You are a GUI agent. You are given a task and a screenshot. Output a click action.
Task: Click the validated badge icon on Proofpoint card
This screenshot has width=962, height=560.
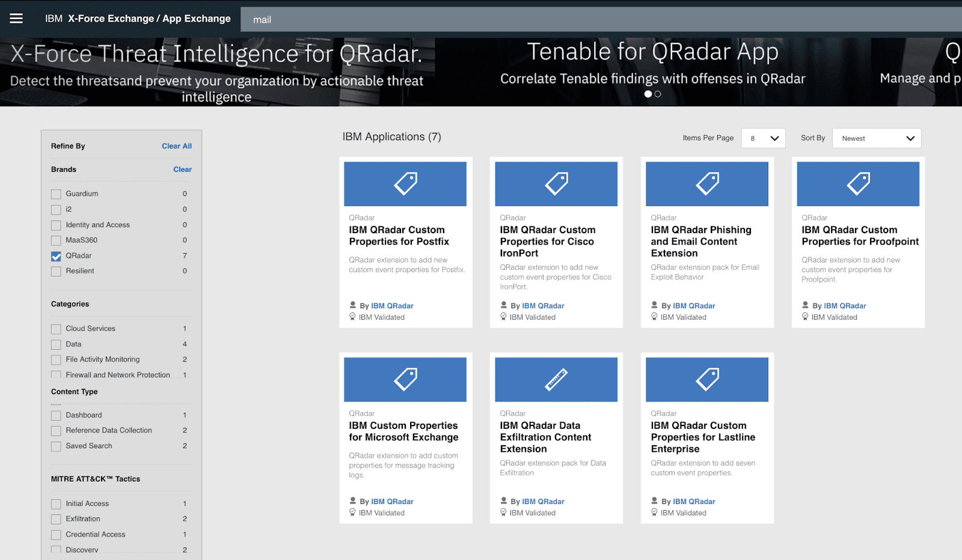806,317
